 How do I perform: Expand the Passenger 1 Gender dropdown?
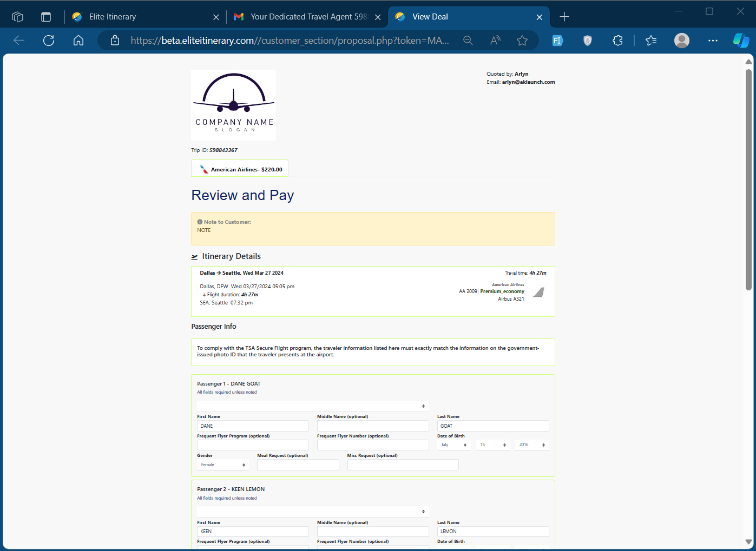pyautogui.click(x=223, y=465)
